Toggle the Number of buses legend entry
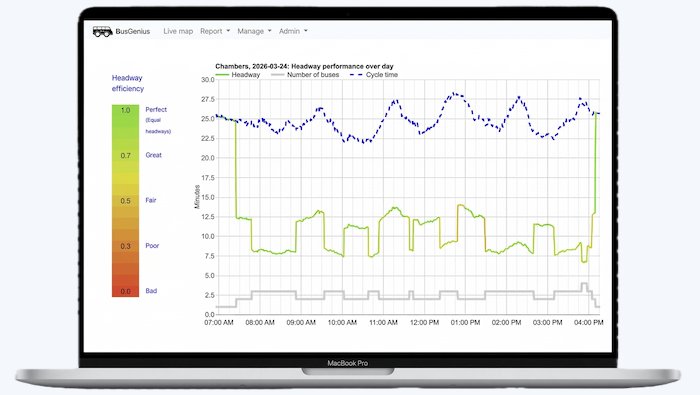Image resolution: width=700 pixels, height=395 pixels. click(305, 75)
